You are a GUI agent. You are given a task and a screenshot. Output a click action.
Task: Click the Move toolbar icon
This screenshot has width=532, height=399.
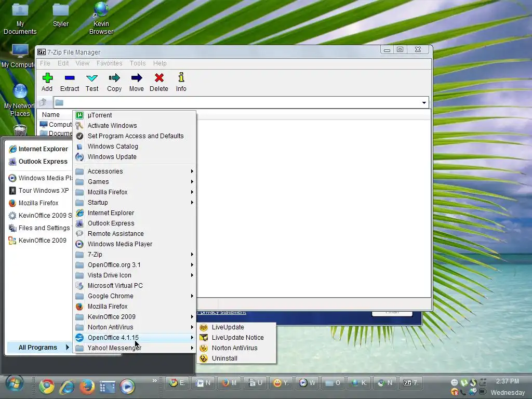(x=137, y=82)
